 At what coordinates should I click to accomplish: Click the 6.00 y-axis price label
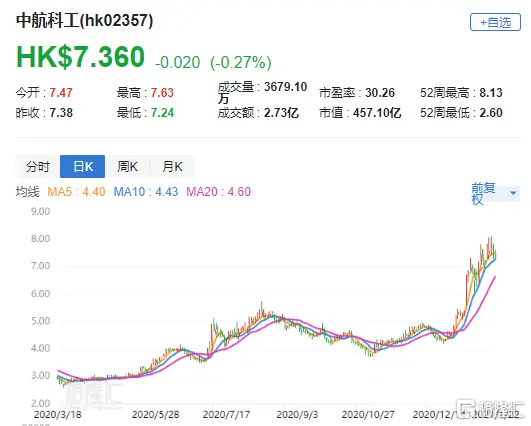coord(40,294)
